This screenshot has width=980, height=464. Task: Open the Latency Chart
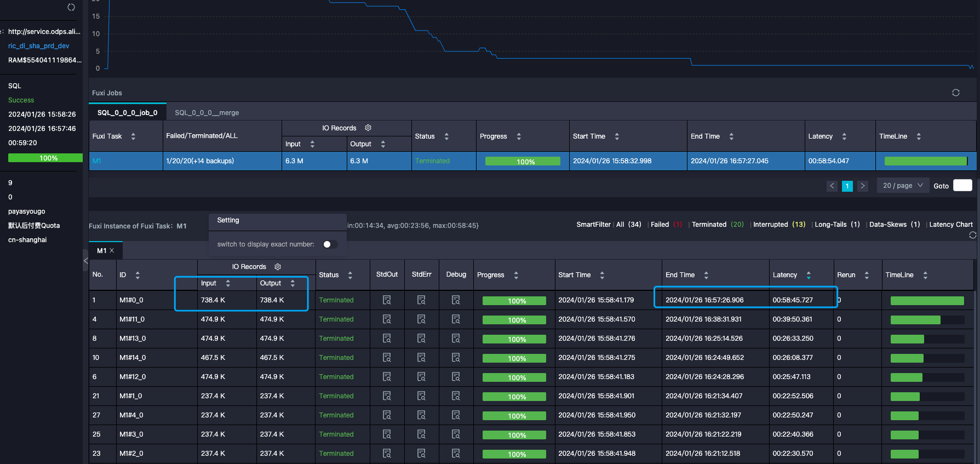pos(951,225)
